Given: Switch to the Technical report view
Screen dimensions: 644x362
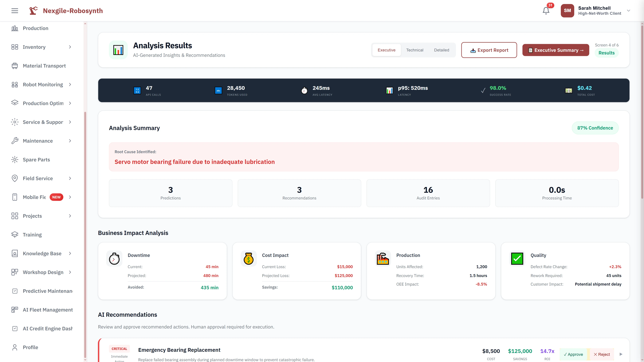Looking at the screenshot, I should (x=415, y=50).
